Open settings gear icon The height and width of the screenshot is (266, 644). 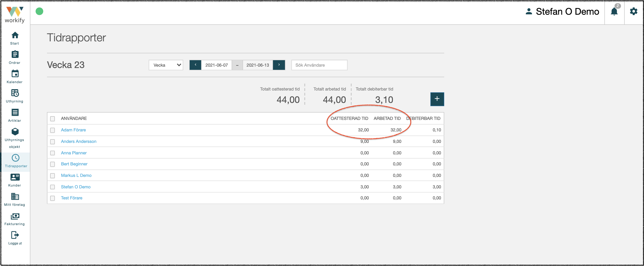(633, 11)
